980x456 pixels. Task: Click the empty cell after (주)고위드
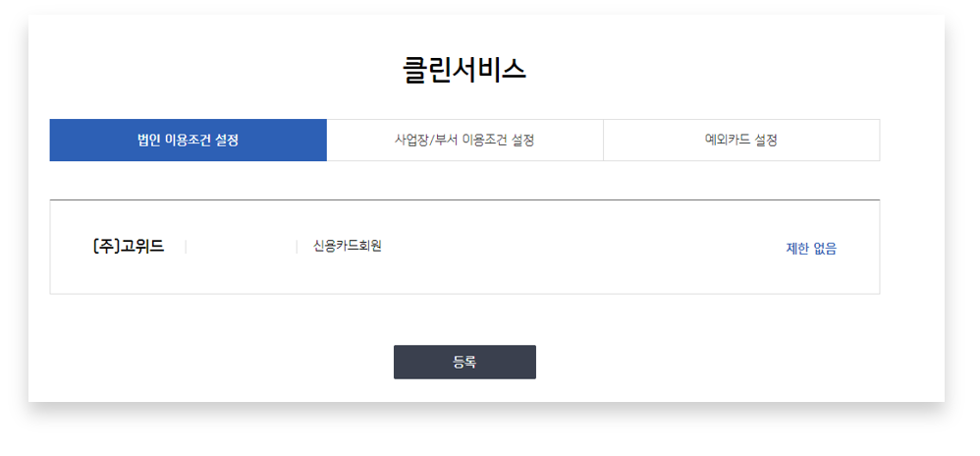pyautogui.click(x=241, y=247)
